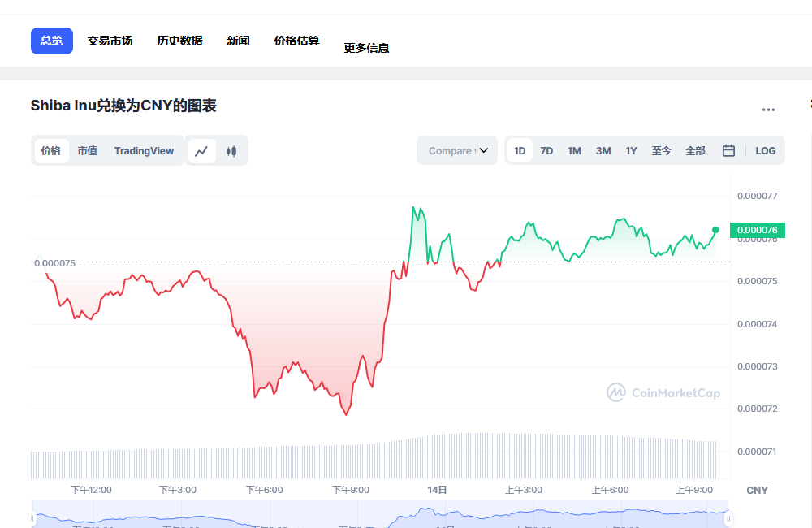Click the 1Y time range option

[631, 150]
